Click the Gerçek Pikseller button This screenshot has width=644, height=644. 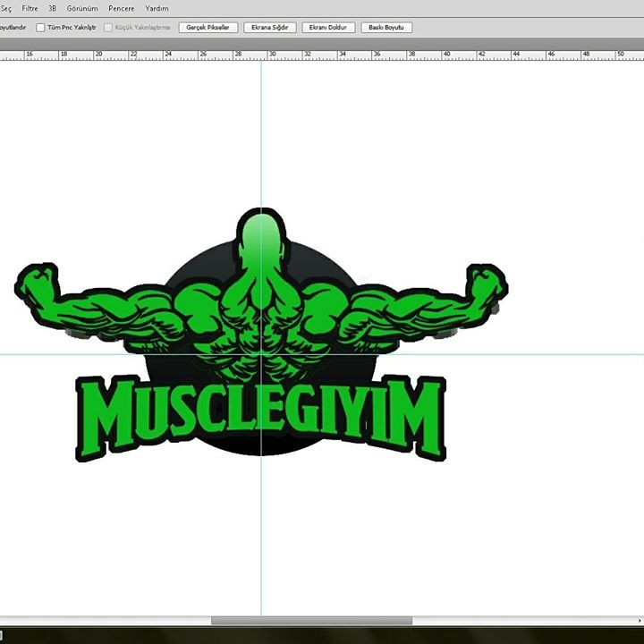pos(208,28)
